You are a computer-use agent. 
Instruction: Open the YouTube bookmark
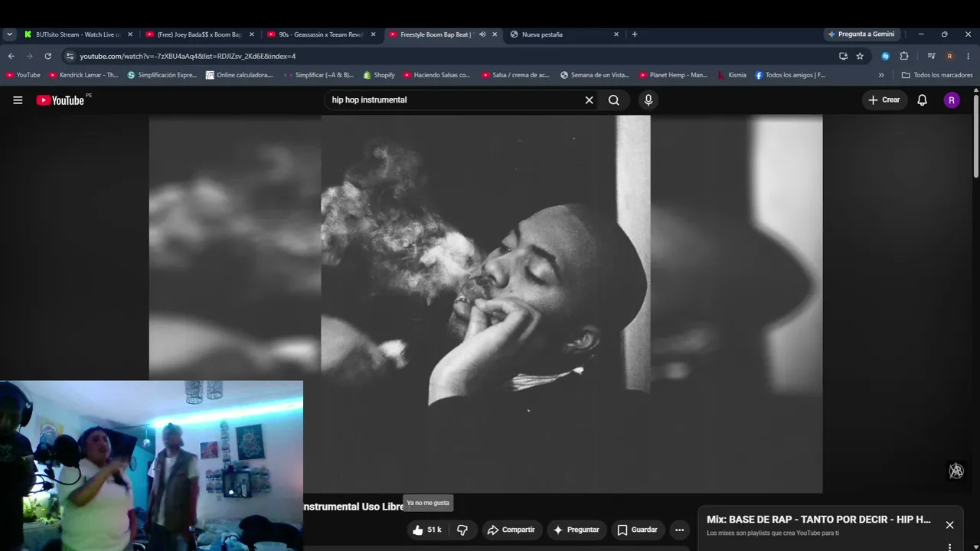pyautogui.click(x=23, y=75)
